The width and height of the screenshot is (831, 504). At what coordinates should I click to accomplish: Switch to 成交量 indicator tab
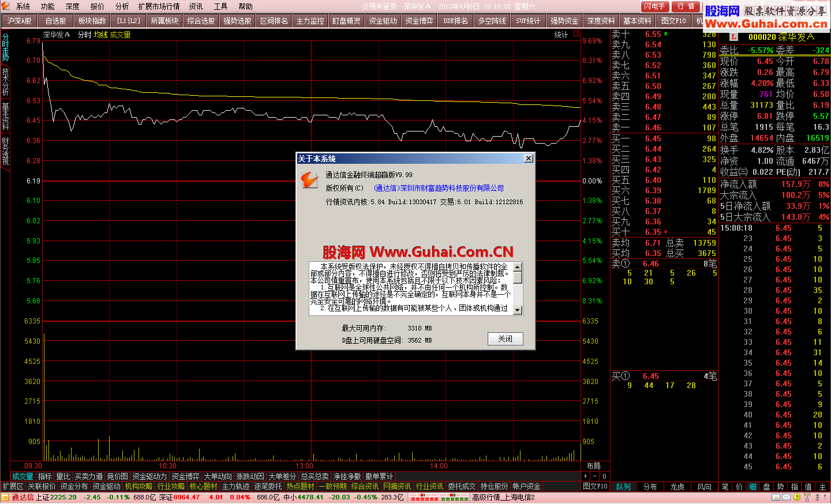pos(23,476)
